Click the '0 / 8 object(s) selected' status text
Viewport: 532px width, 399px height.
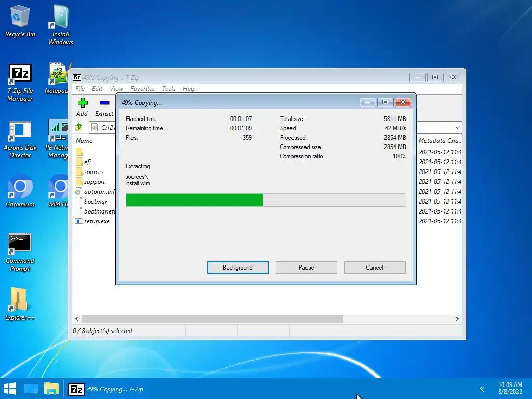(102, 331)
